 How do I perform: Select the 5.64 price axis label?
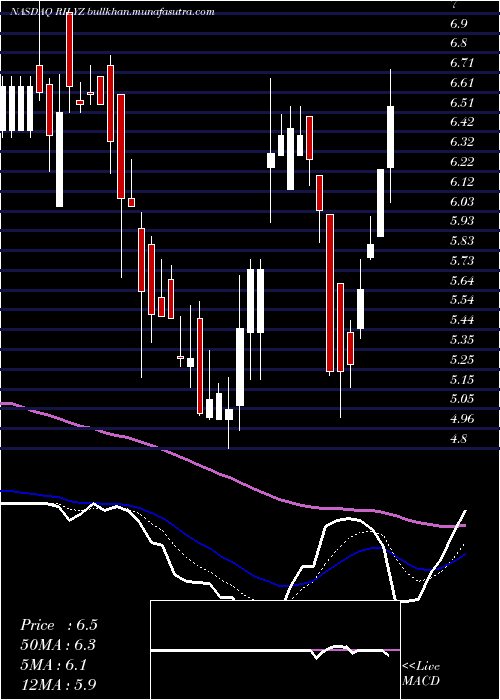461,281
